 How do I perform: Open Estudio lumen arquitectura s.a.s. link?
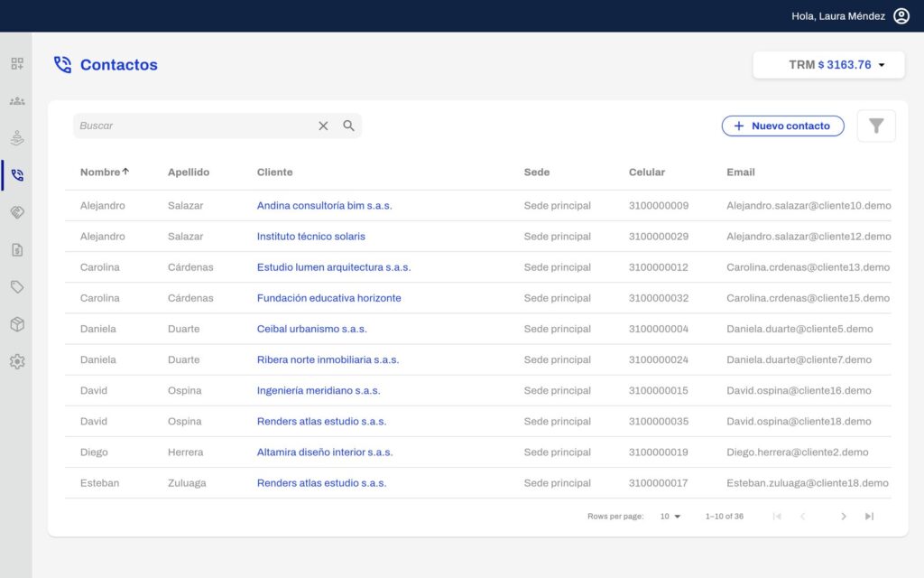click(x=334, y=267)
